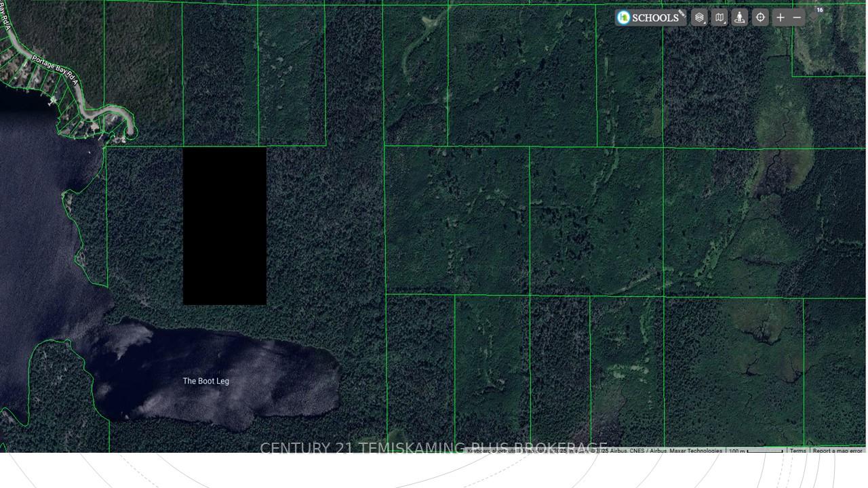Center map on my location

[760, 18]
